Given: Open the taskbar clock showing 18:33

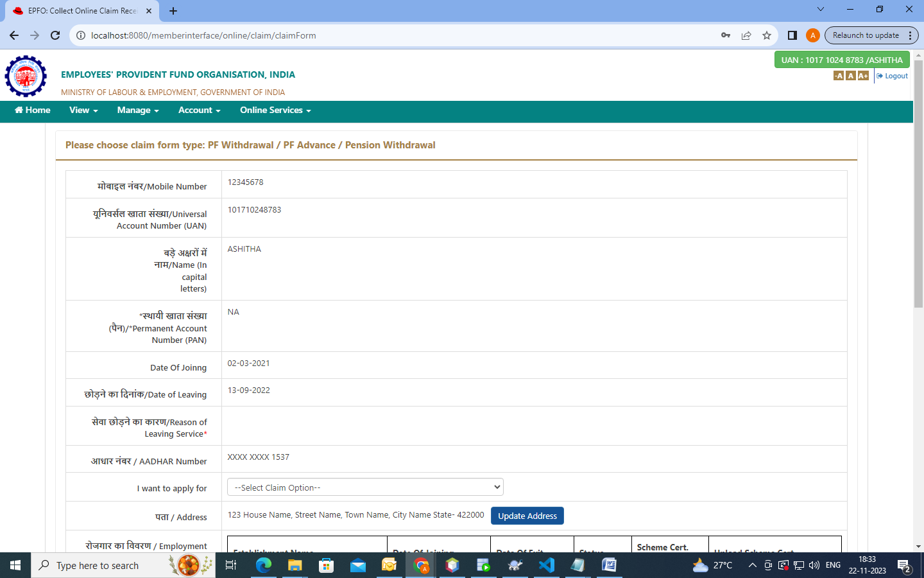Looking at the screenshot, I should tap(868, 565).
